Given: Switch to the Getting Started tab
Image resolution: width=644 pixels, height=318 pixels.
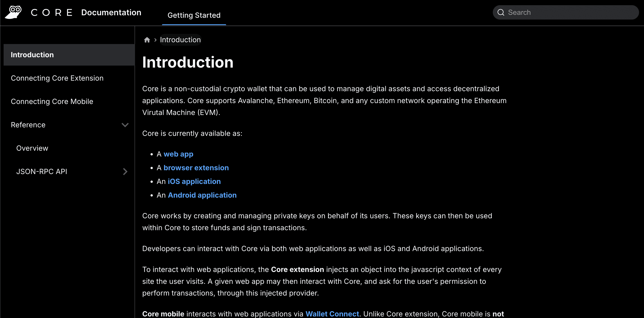Looking at the screenshot, I should 194,15.
